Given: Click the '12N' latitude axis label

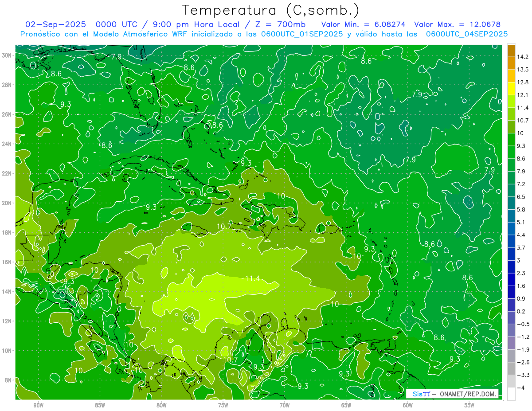Looking at the screenshot, I should point(8,321).
